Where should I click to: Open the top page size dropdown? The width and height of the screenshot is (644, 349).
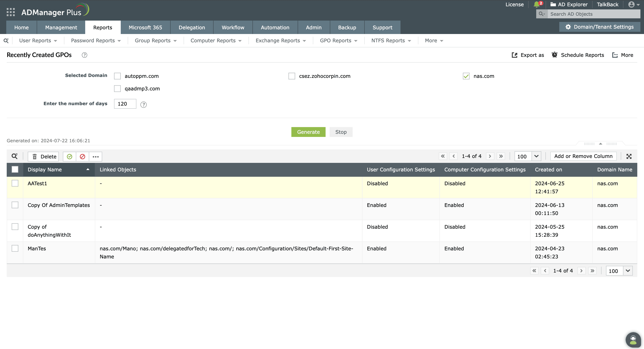point(536,156)
